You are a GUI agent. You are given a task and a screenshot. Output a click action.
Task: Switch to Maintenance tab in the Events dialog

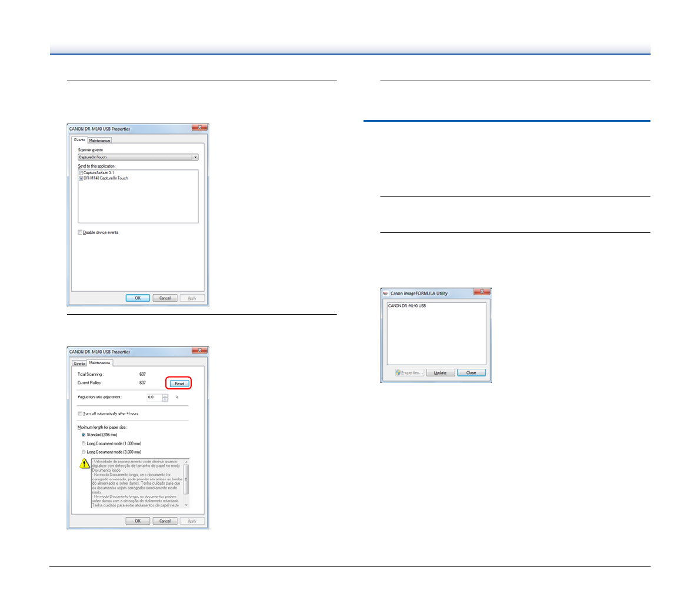click(99, 141)
